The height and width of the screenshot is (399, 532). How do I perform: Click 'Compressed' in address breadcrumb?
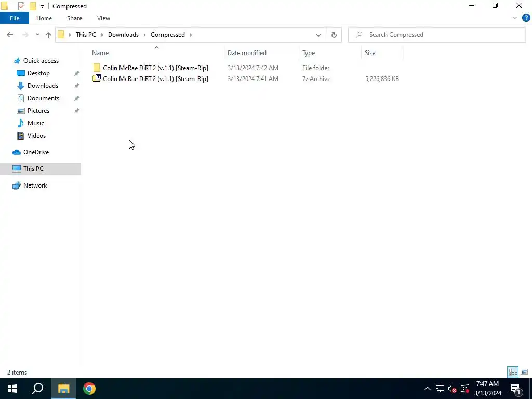pos(168,35)
